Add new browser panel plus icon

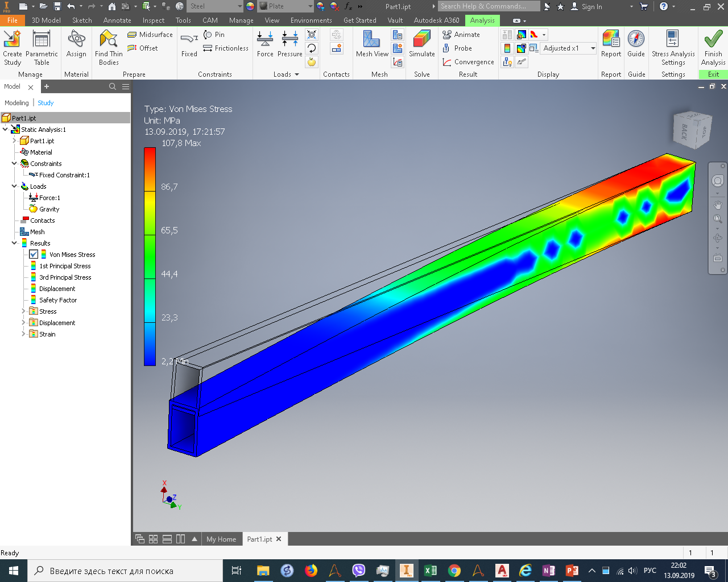[x=47, y=86]
